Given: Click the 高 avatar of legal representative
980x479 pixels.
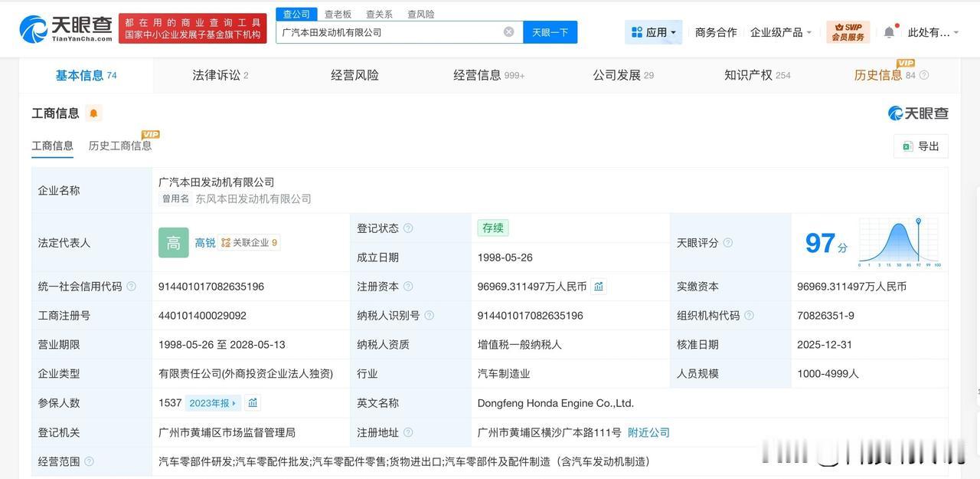Looking at the screenshot, I should click(174, 243).
